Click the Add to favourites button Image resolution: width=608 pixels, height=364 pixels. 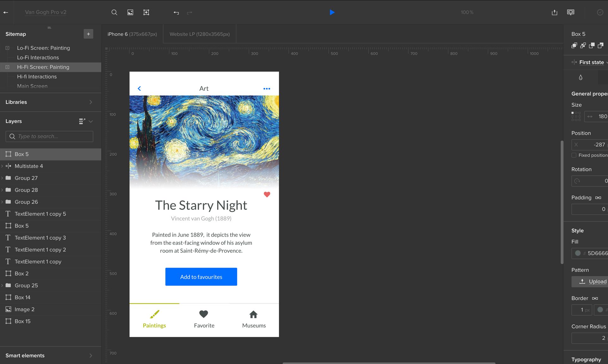click(201, 277)
